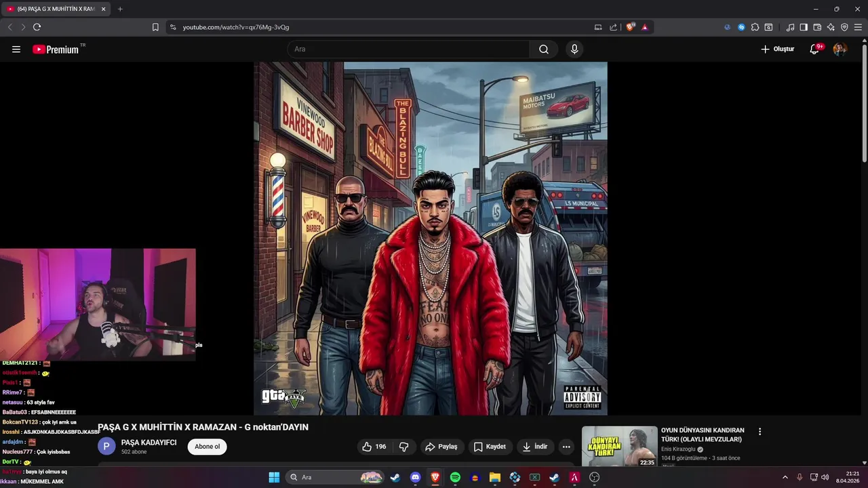Open more actions ellipsis beside İndir

[566, 447]
